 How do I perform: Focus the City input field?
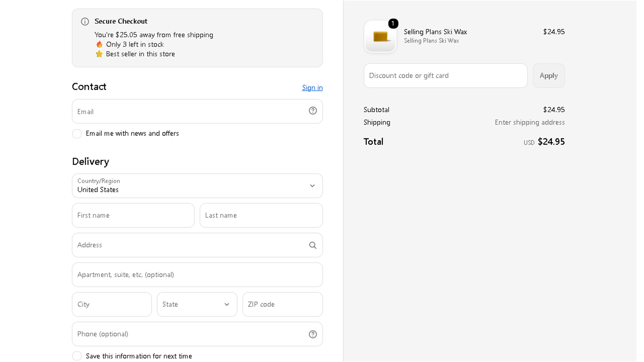pyautogui.click(x=112, y=304)
